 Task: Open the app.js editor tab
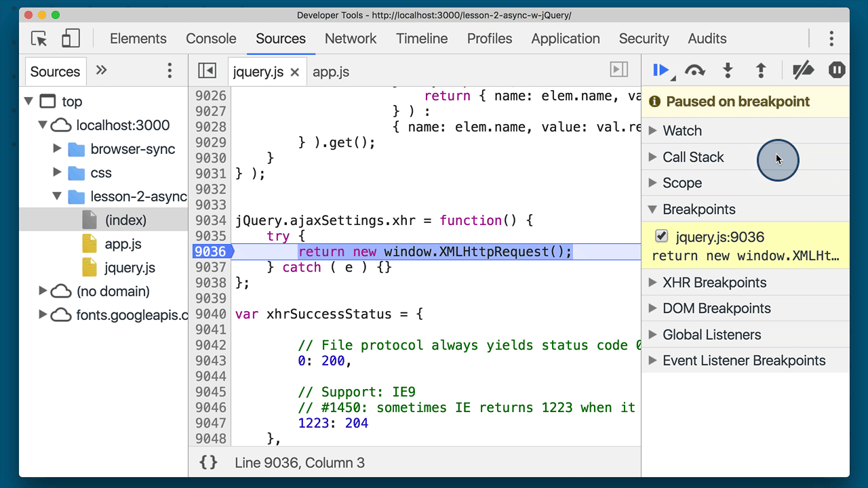(x=330, y=72)
